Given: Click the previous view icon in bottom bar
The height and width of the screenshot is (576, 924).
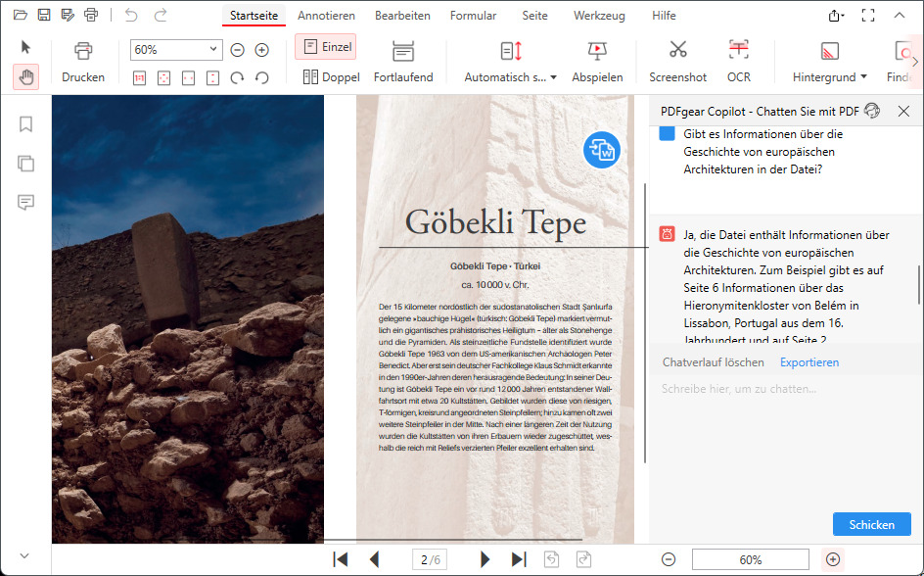Looking at the screenshot, I should [551, 559].
